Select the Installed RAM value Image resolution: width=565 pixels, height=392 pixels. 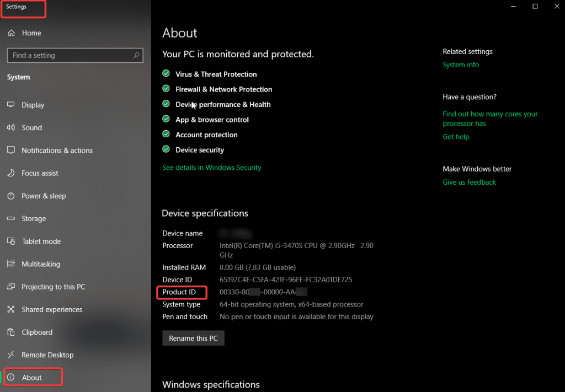(x=258, y=267)
